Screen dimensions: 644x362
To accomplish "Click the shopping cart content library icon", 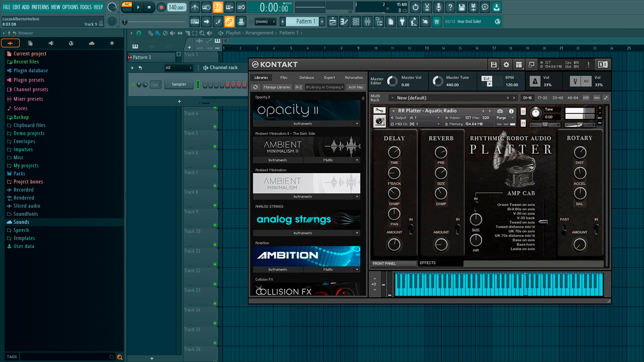I will tap(437, 21).
